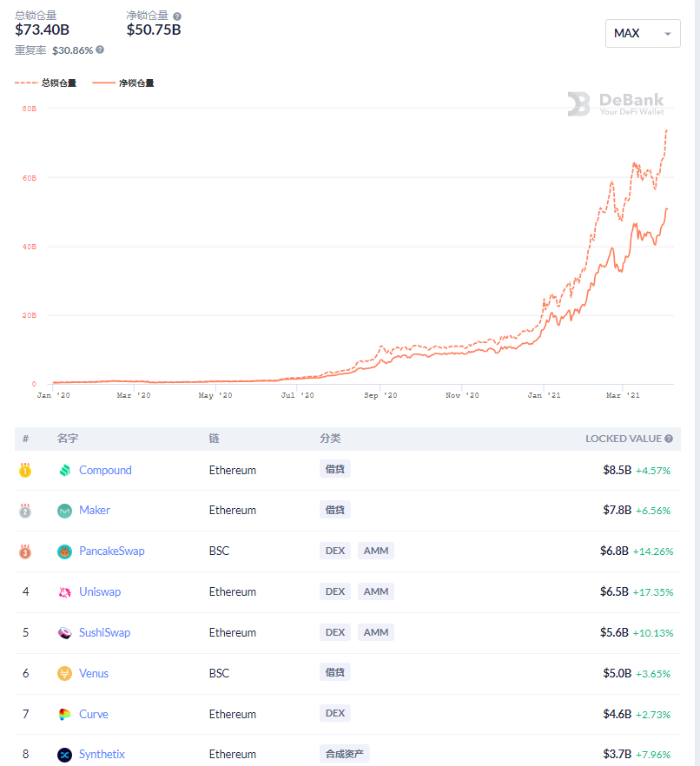Click SushiSwap's $5.6B locked value
Image resolution: width=700 pixels, height=766 pixels.
[614, 632]
